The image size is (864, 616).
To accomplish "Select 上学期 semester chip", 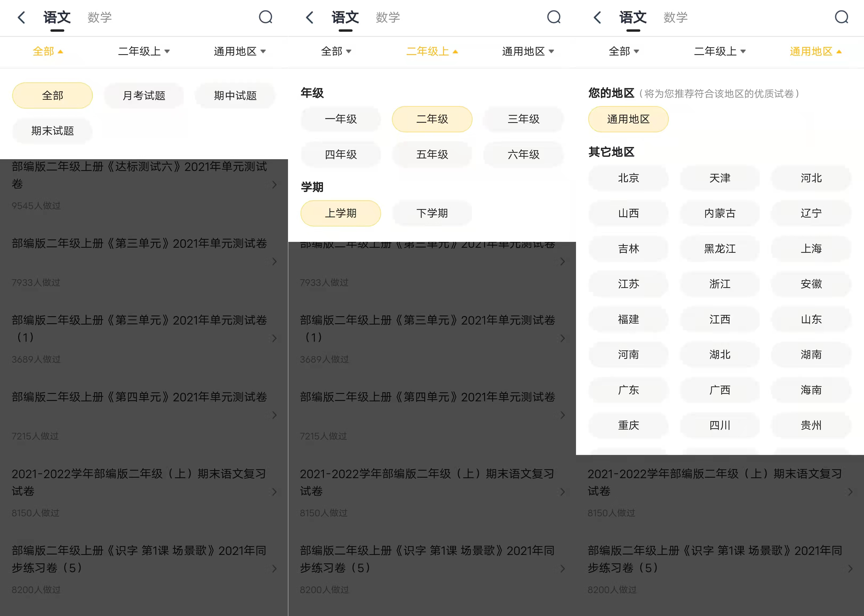I will [341, 213].
